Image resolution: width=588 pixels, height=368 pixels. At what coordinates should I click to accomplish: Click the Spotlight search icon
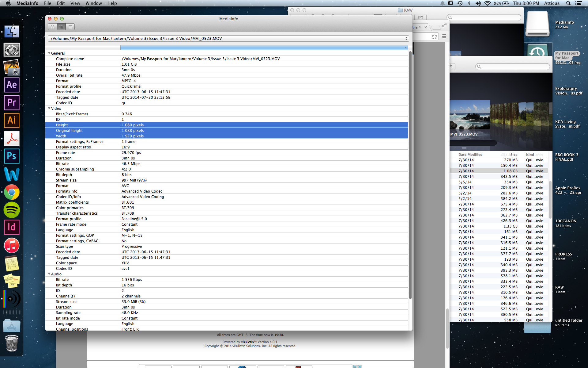pyautogui.click(x=568, y=3)
